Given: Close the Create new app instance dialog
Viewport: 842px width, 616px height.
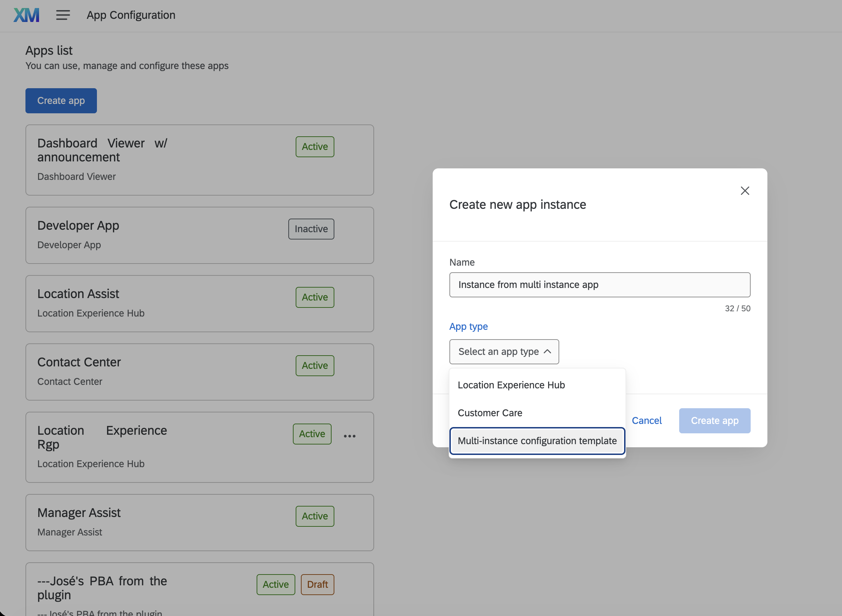Looking at the screenshot, I should [x=745, y=191].
